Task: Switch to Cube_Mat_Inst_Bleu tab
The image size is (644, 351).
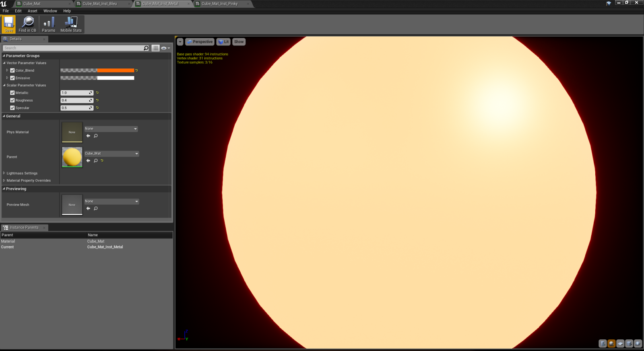Action: point(103,4)
